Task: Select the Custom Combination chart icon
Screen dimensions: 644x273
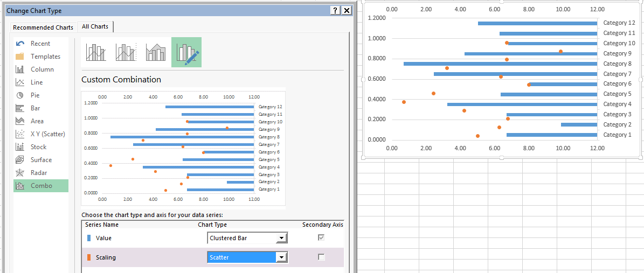Action: (x=186, y=52)
